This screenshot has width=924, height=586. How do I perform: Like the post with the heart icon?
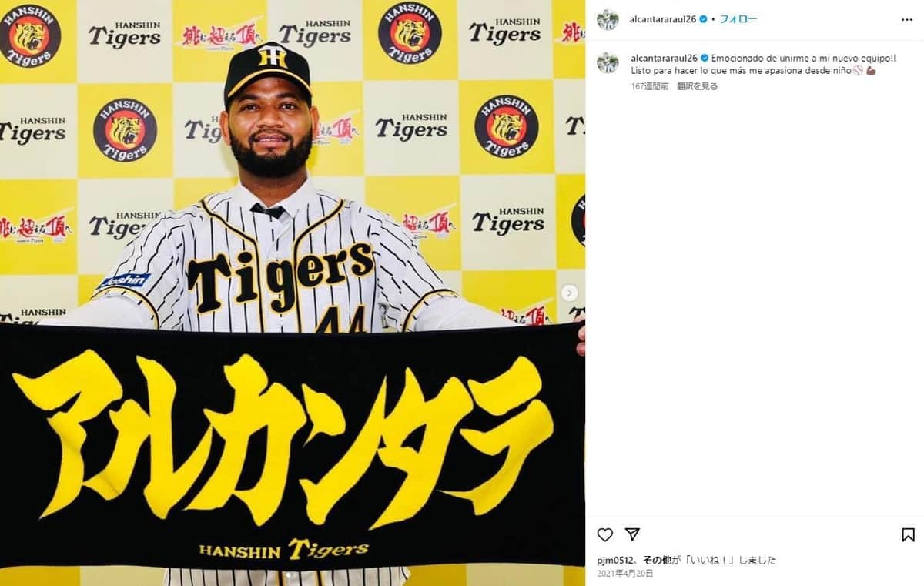click(x=605, y=534)
